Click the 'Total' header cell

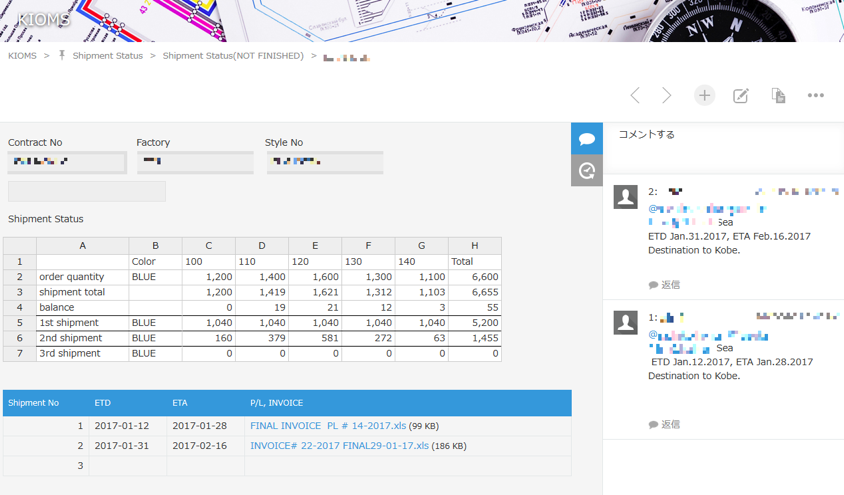click(x=475, y=261)
